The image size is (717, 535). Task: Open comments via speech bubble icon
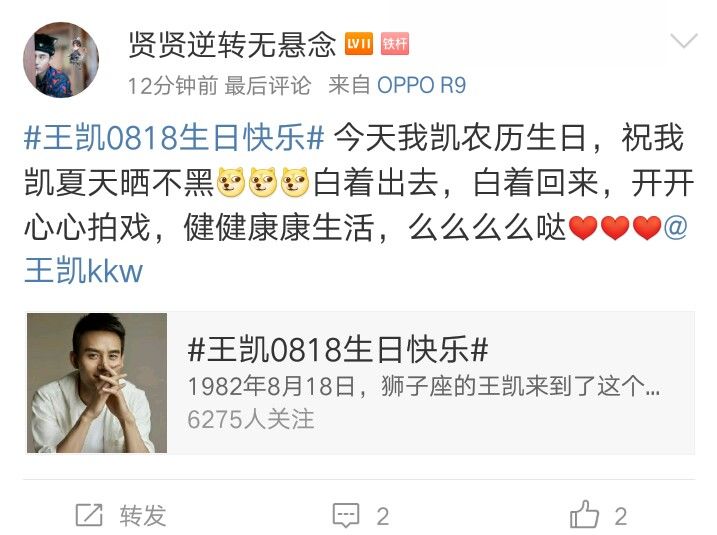pyautogui.click(x=346, y=516)
